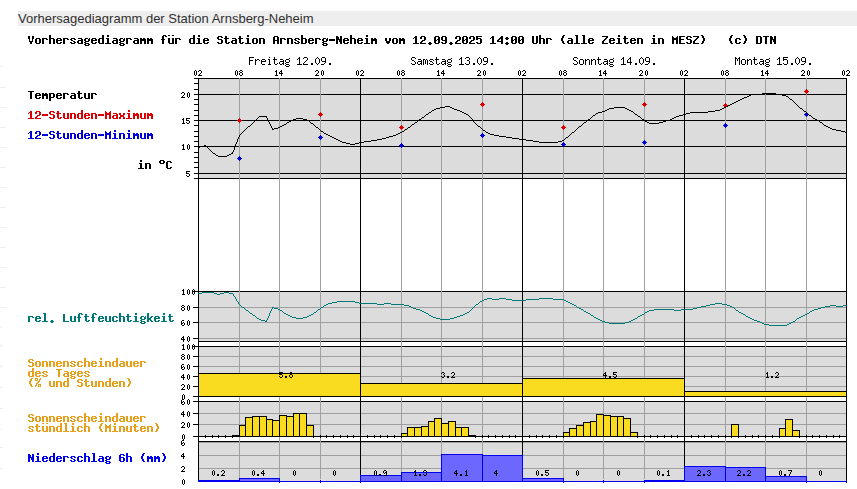Click Friday's yellow 5.8 hours sunshine bar

tap(279, 385)
